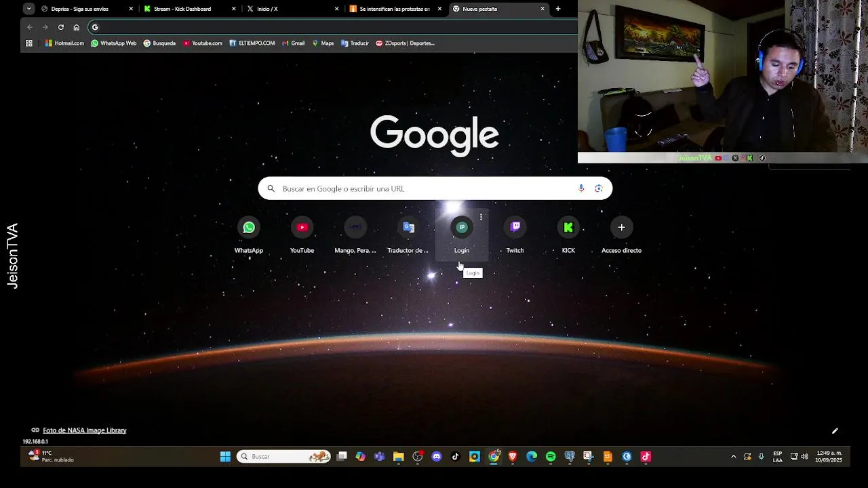Click the browser back arrow
Viewport: 868px width, 488px height.
30,27
